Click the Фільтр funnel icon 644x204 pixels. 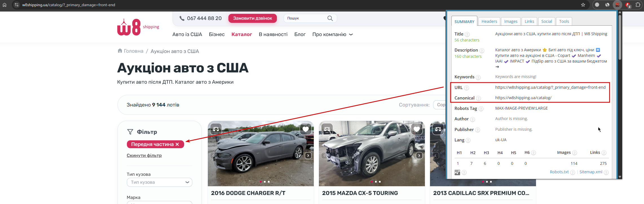click(x=130, y=132)
